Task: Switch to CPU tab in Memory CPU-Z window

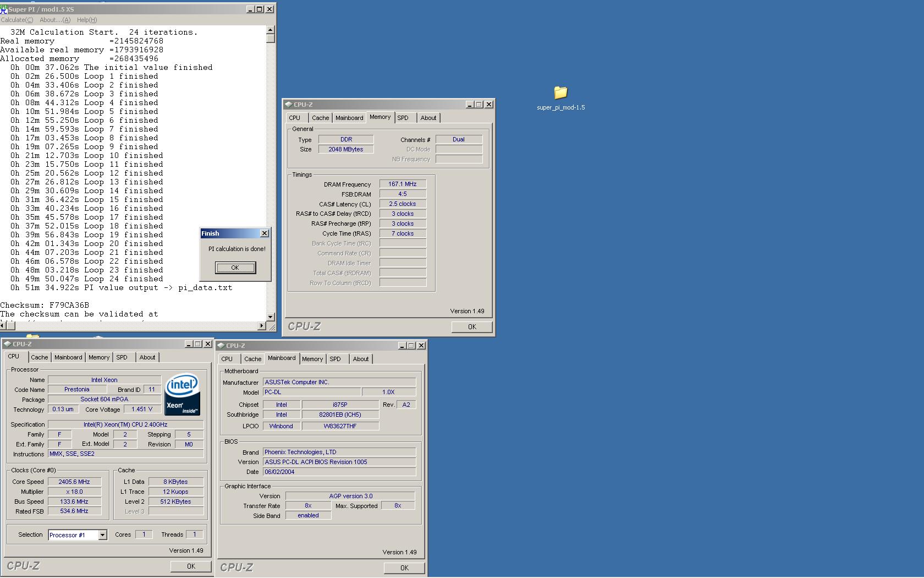Action: tap(295, 118)
